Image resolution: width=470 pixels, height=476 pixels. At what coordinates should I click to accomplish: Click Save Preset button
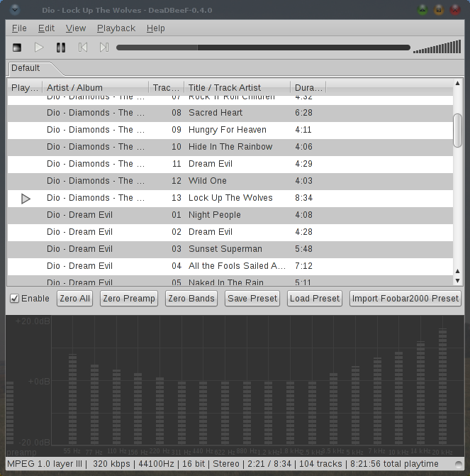pos(252,299)
